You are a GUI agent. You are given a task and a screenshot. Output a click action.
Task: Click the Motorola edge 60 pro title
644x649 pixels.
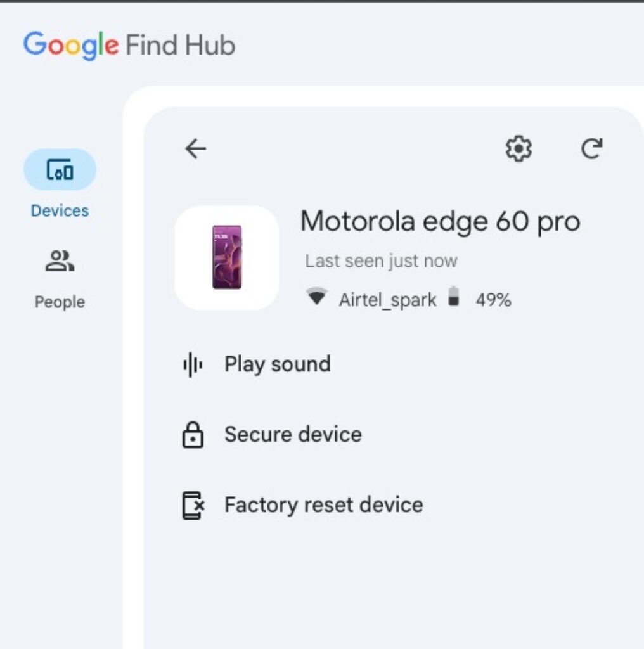click(x=440, y=222)
